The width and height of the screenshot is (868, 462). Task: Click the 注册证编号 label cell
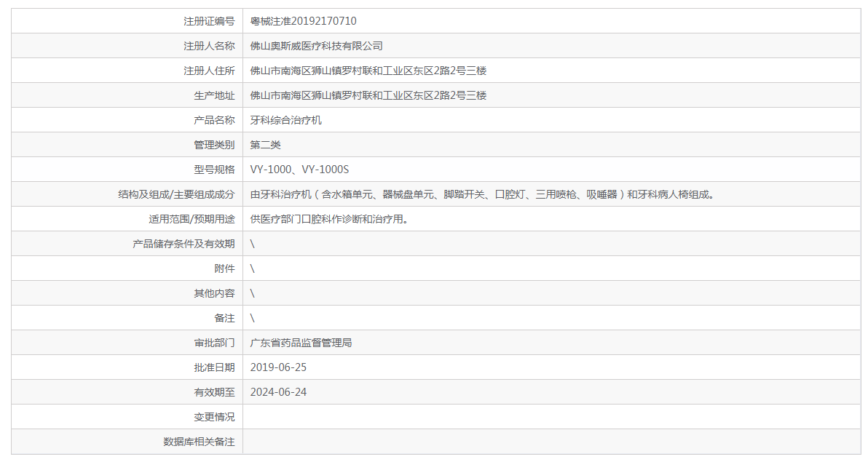(x=127, y=21)
